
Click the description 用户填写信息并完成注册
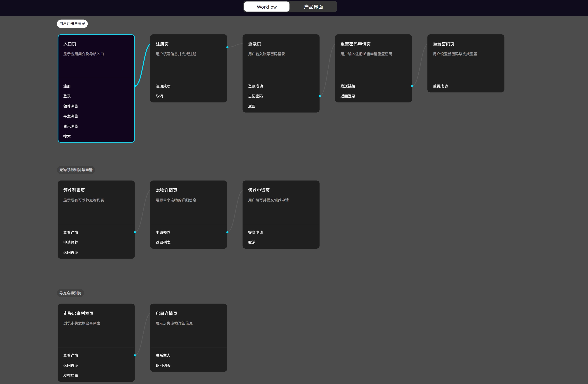[x=176, y=54]
